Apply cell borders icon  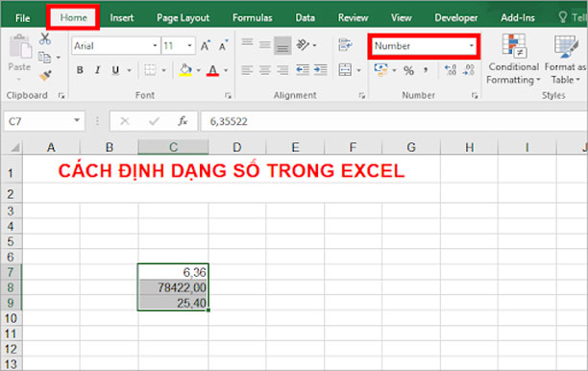point(150,70)
